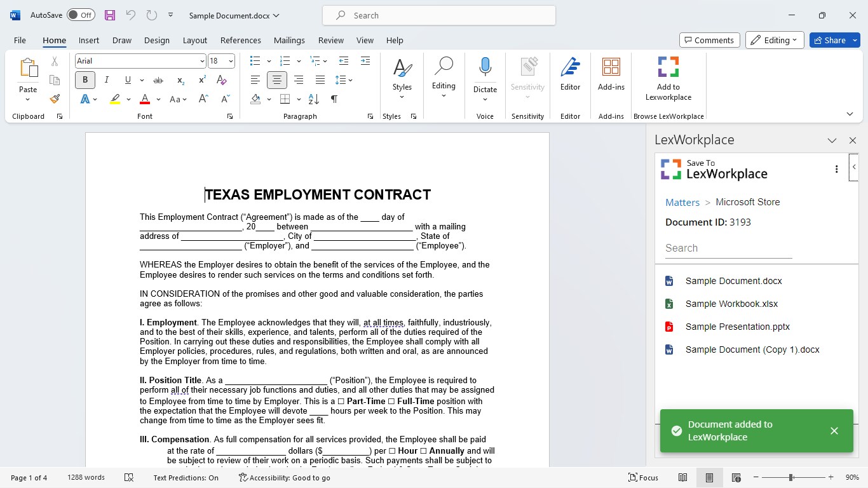Switch to Web Layout view

(736, 478)
